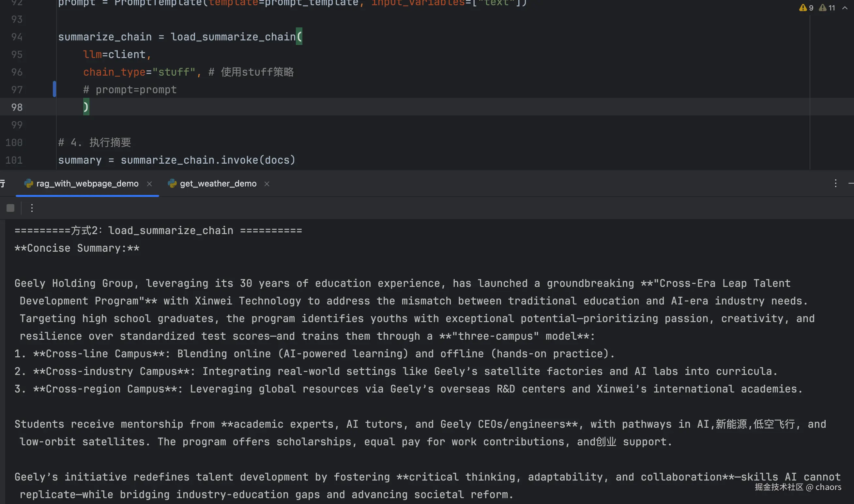Viewport: 854px width, 504px height.
Task: Click the weak warning icon showing 11
Action: click(823, 8)
